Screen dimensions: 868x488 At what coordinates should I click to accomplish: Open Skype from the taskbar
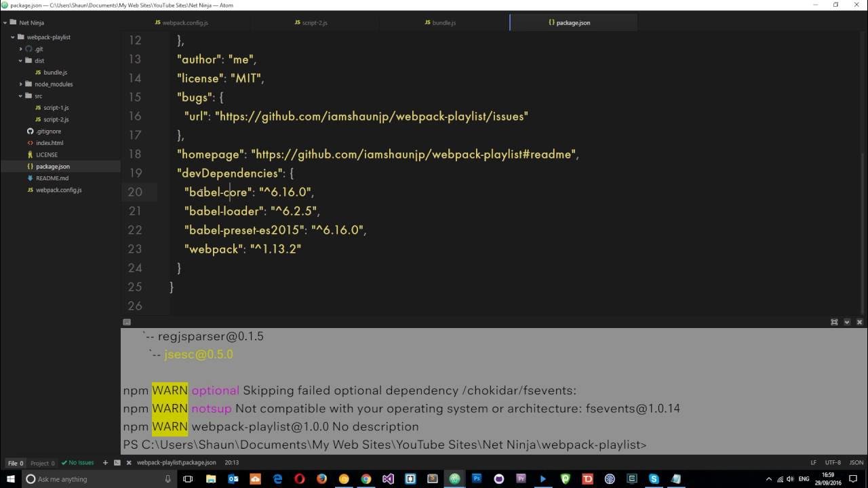click(x=654, y=479)
